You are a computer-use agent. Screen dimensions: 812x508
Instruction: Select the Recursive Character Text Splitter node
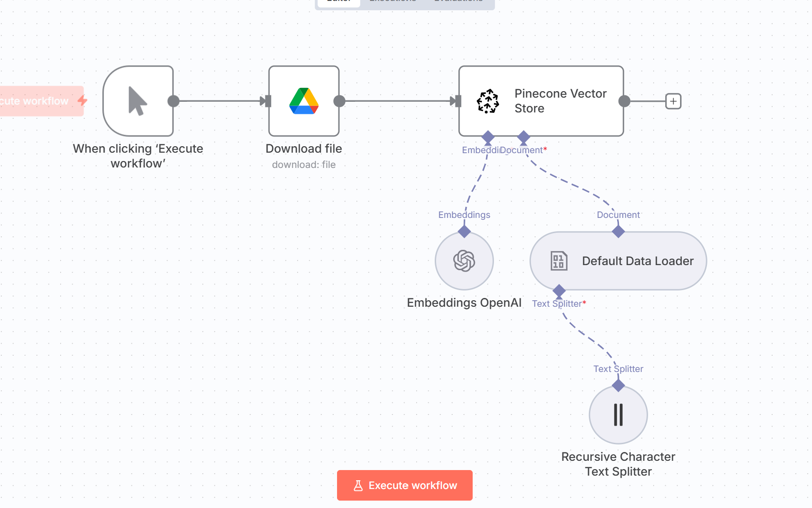coord(618,415)
